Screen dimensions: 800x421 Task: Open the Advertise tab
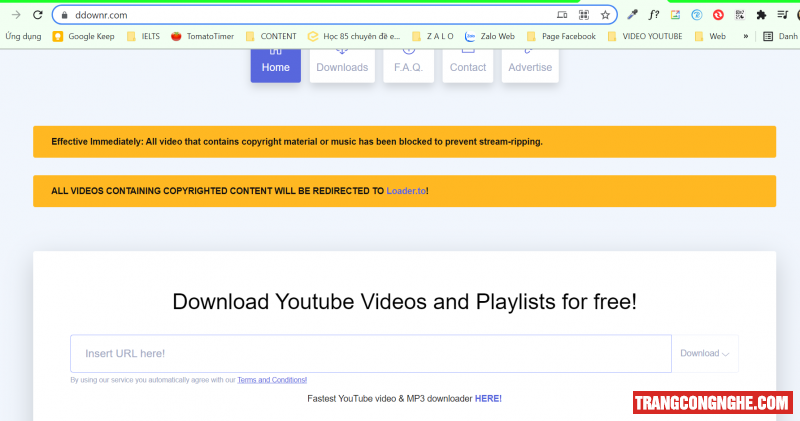530,66
